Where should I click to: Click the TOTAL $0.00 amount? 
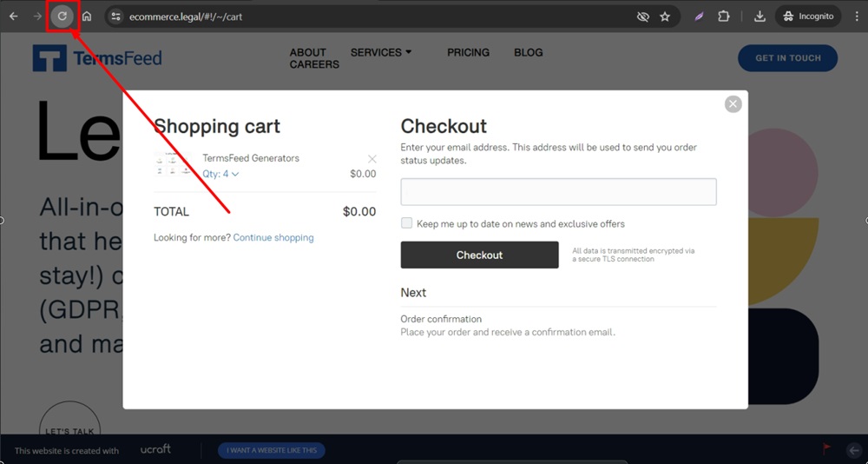coord(359,211)
